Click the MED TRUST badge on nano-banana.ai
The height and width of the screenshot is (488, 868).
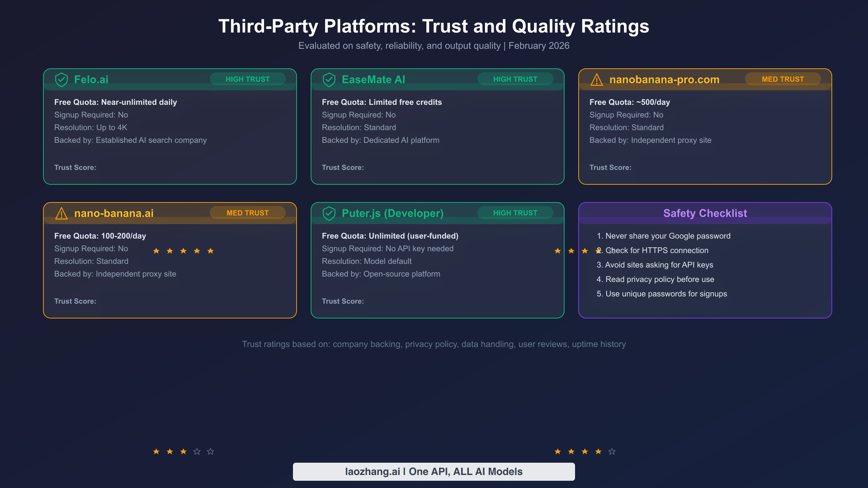(248, 213)
